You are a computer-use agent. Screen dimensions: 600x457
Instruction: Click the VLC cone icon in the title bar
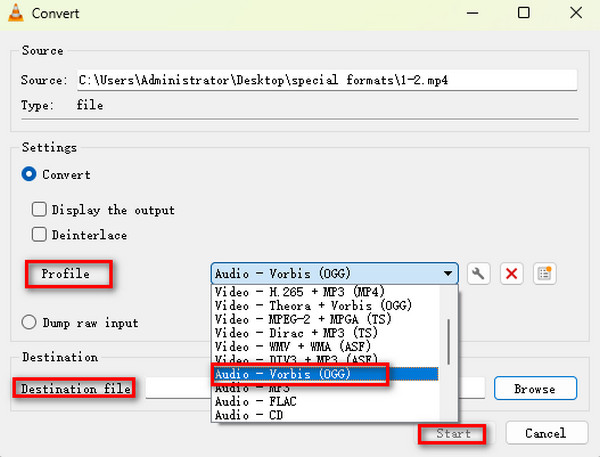click(16, 13)
